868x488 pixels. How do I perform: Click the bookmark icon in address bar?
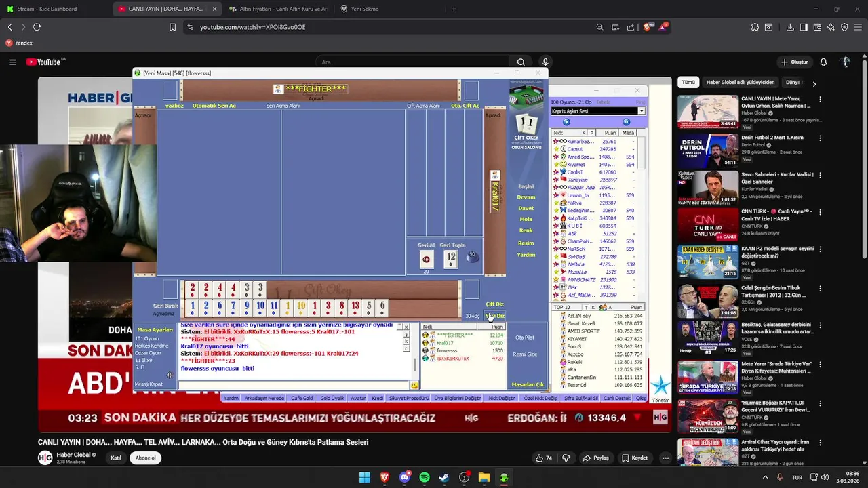[x=172, y=27]
